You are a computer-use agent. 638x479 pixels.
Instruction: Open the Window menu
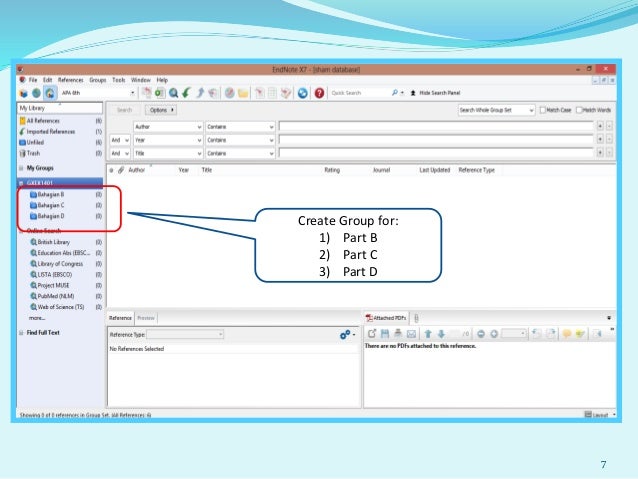click(x=141, y=80)
